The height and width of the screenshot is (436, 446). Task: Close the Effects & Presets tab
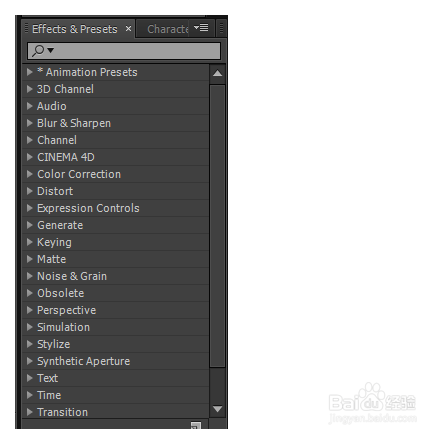[x=128, y=29]
